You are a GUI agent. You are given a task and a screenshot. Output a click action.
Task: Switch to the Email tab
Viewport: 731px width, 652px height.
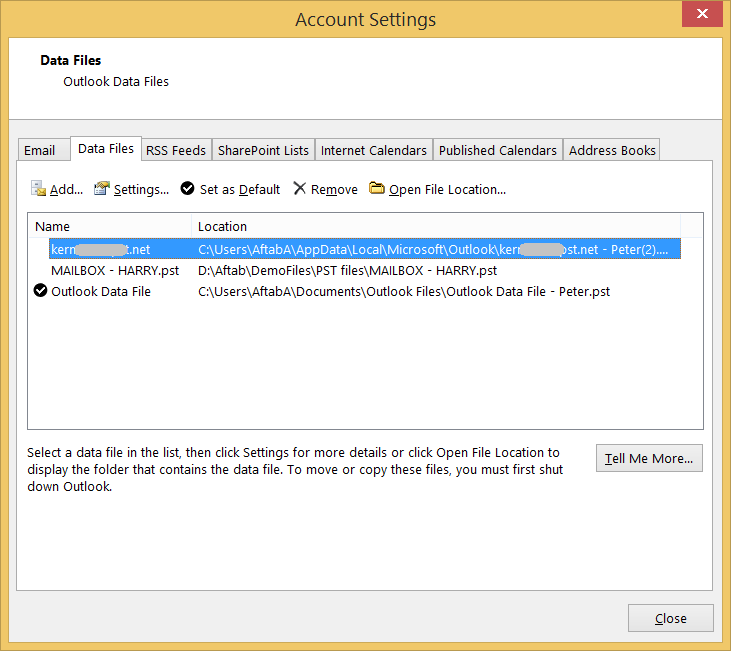coord(40,150)
